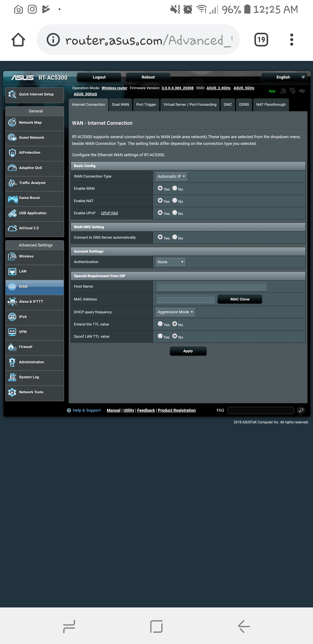Enable Extend the TTL value Yes
Image resolution: width=313 pixels, height=644 pixels.
pos(160,324)
